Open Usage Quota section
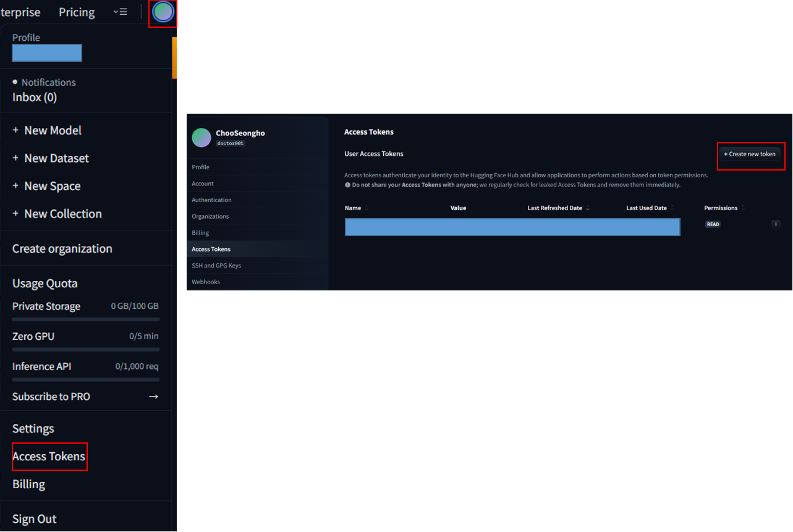 [45, 284]
